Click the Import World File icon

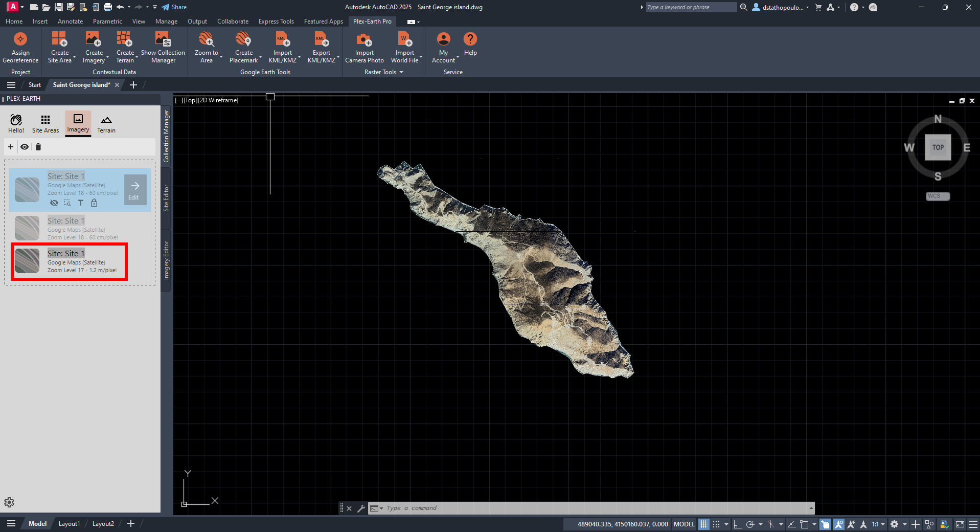click(x=405, y=39)
